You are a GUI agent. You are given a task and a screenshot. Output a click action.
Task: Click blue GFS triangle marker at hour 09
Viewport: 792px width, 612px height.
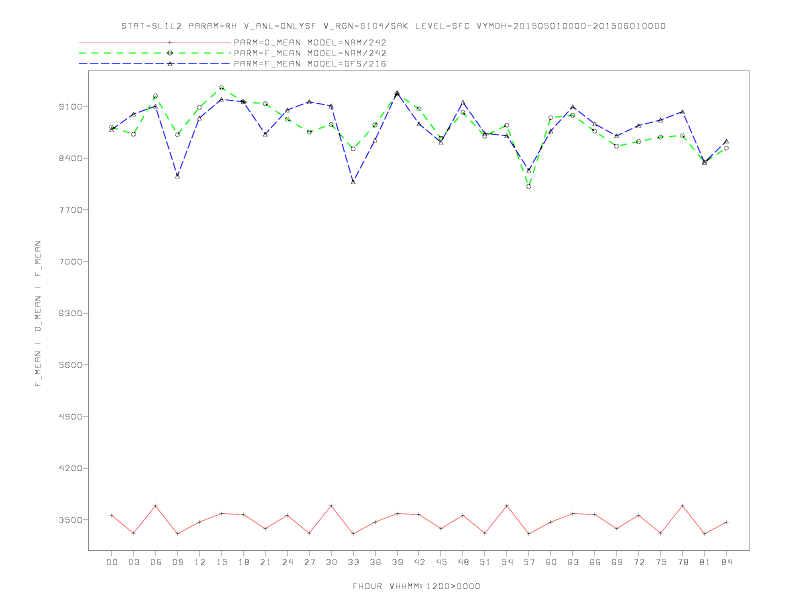tap(177, 176)
